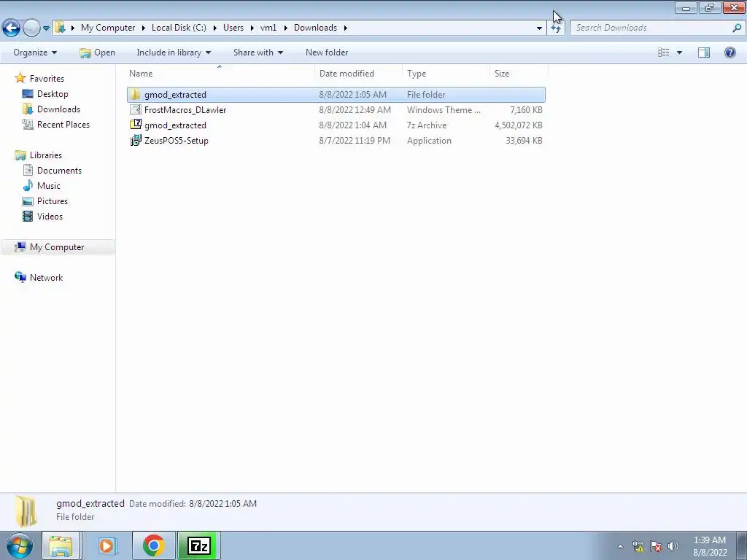Click the large folder icon in the details pane

[26, 511]
